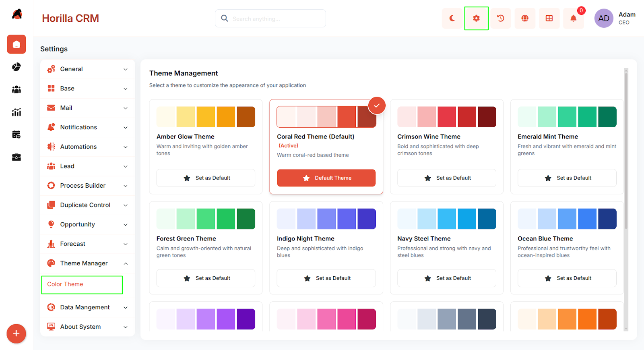Open the language globe icon
Viewport: 644px width, 350px height.
pos(525,18)
